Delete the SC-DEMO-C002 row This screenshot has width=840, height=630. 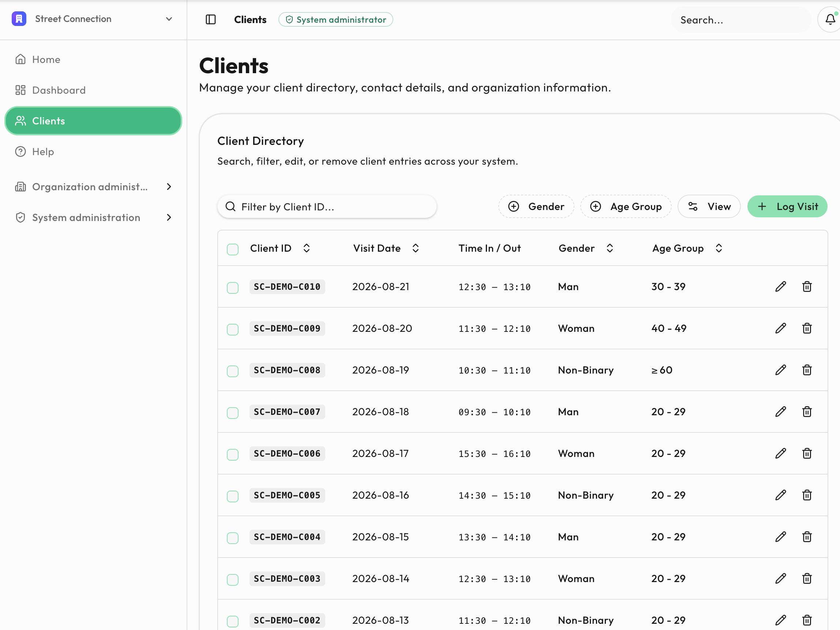(x=807, y=620)
